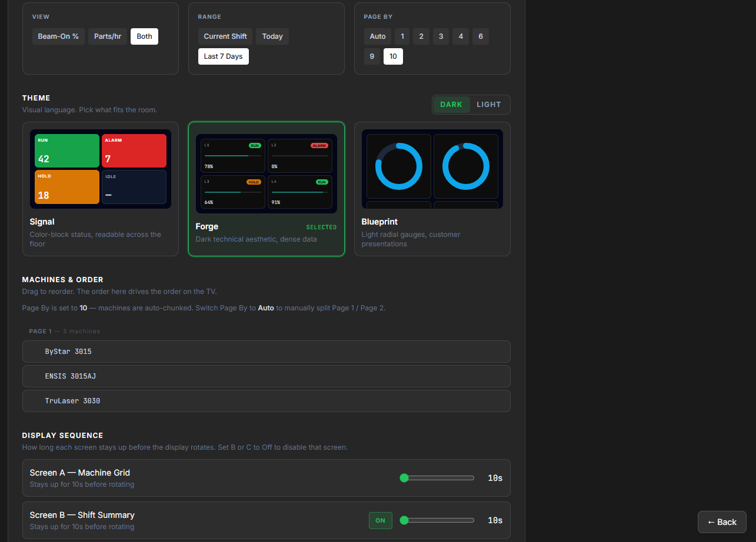Select the Beam-On % view option
The image size is (756, 542).
[58, 36]
